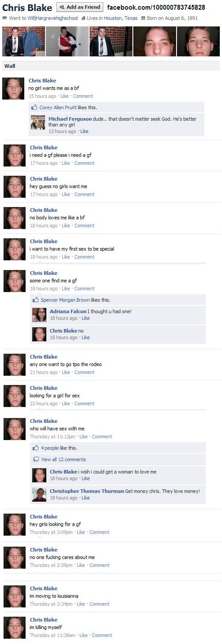Image resolution: width=222 pixels, height=644 pixels.
Task: Click the school icon before WillJHargravehighschool
Action: [x=5, y=19]
